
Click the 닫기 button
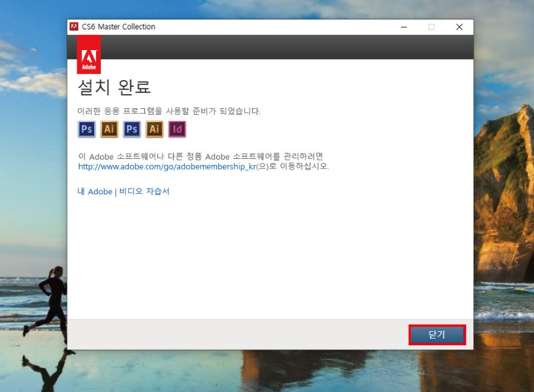pyautogui.click(x=437, y=335)
